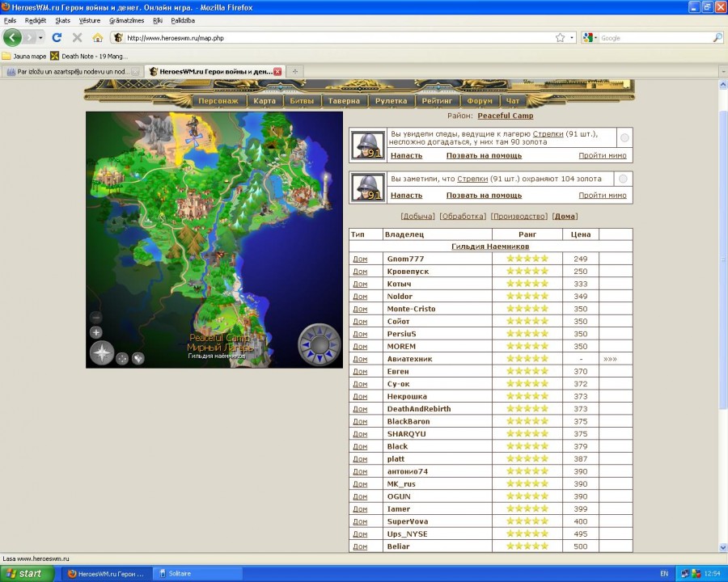Click the round tag-shaped button on the map
Image resolution: width=728 pixels, height=582 pixels.
click(x=138, y=358)
